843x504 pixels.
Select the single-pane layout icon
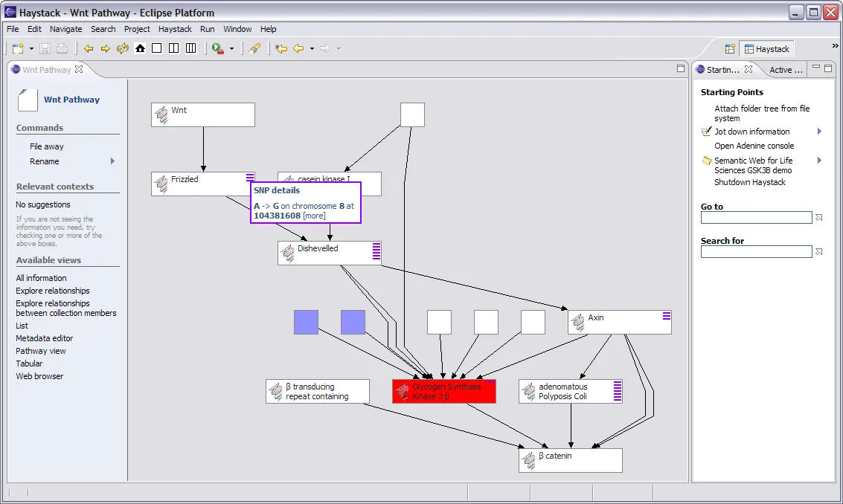tap(157, 48)
